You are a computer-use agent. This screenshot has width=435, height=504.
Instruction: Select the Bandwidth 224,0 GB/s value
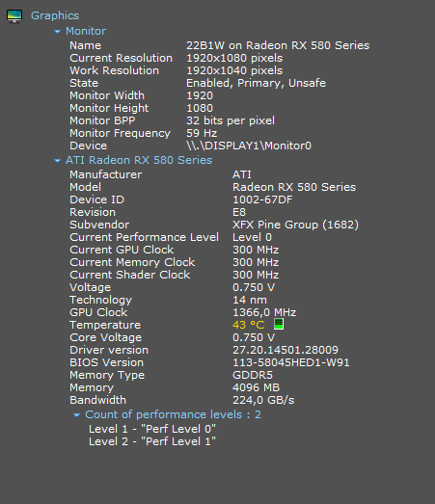[x=263, y=400]
